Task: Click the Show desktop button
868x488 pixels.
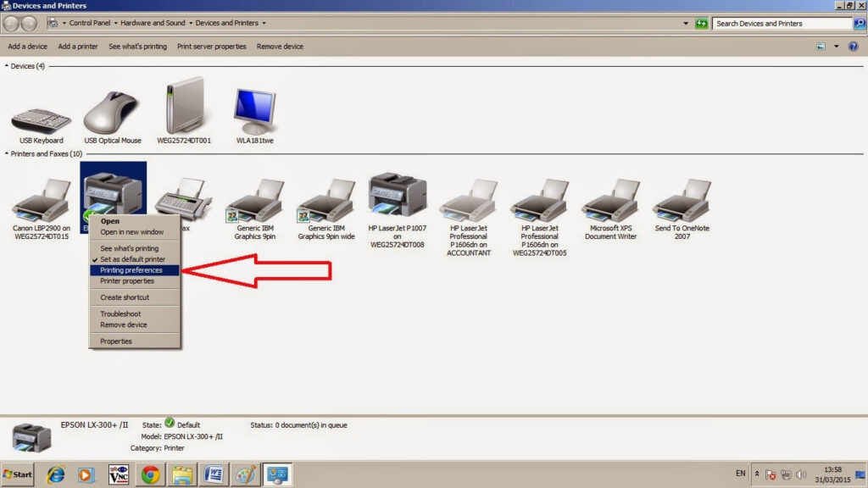Action: (860, 474)
